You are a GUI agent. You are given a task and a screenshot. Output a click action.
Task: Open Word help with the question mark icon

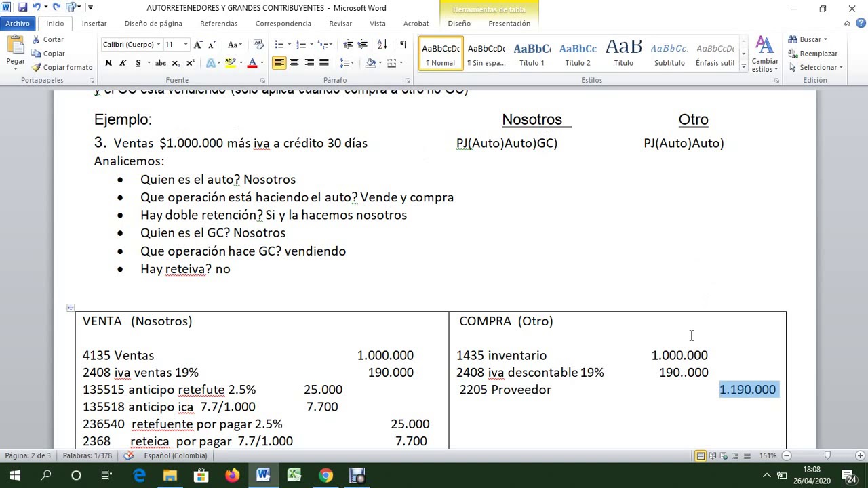pyautogui.click(x=860, y=24)
